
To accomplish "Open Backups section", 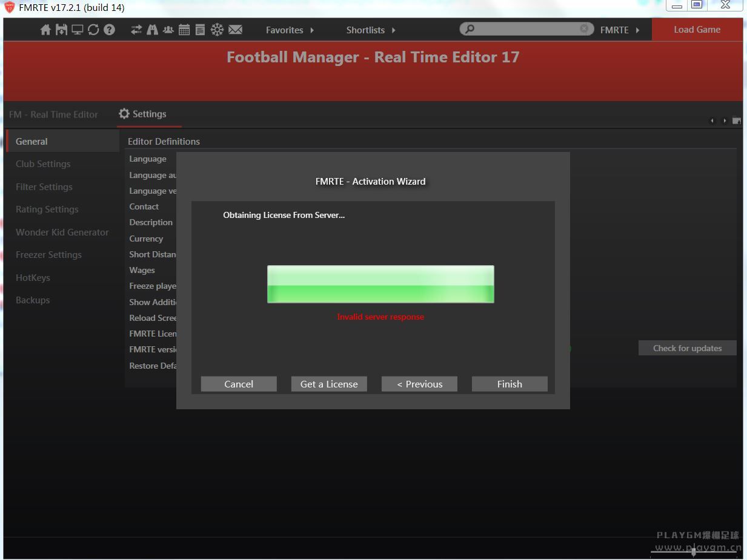I will click(x=33, y=300).
